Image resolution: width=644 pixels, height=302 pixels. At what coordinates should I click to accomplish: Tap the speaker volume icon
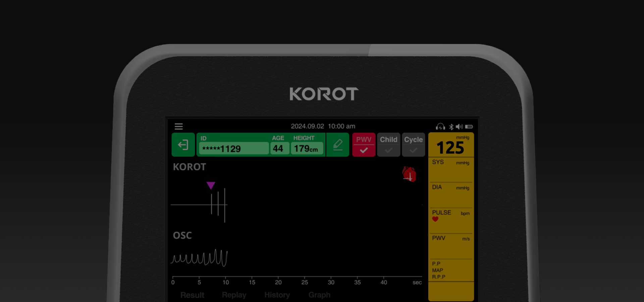coord(459,127)
